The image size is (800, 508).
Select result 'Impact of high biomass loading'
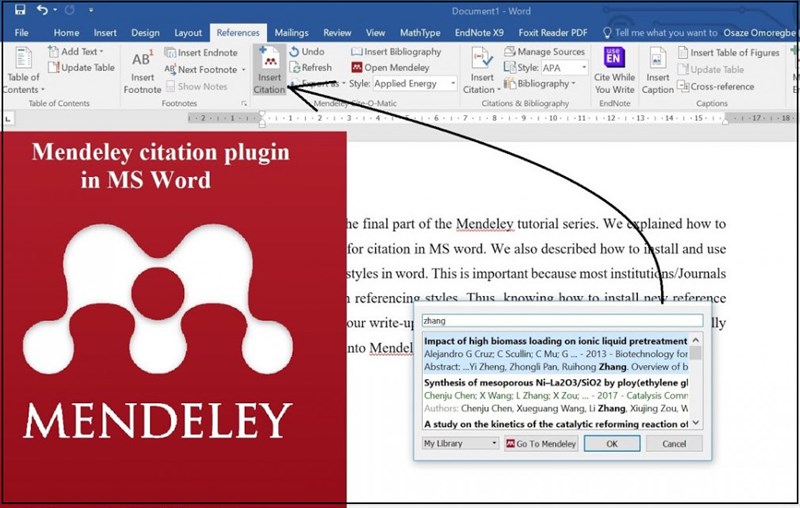556,353
